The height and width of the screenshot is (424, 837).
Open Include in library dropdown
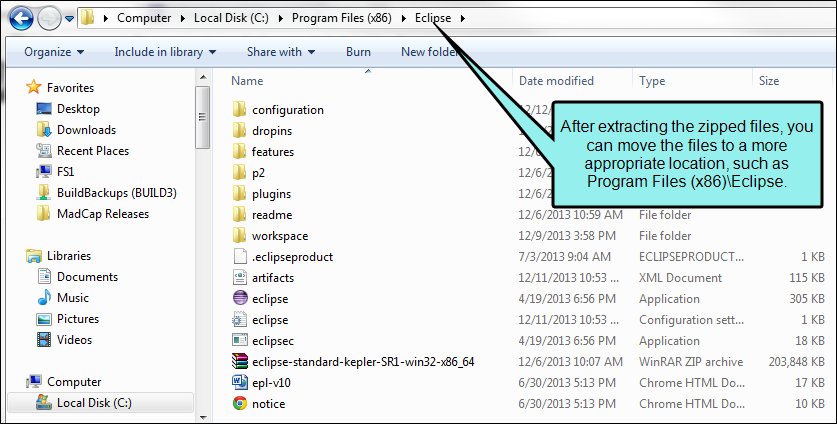[165, 52]
